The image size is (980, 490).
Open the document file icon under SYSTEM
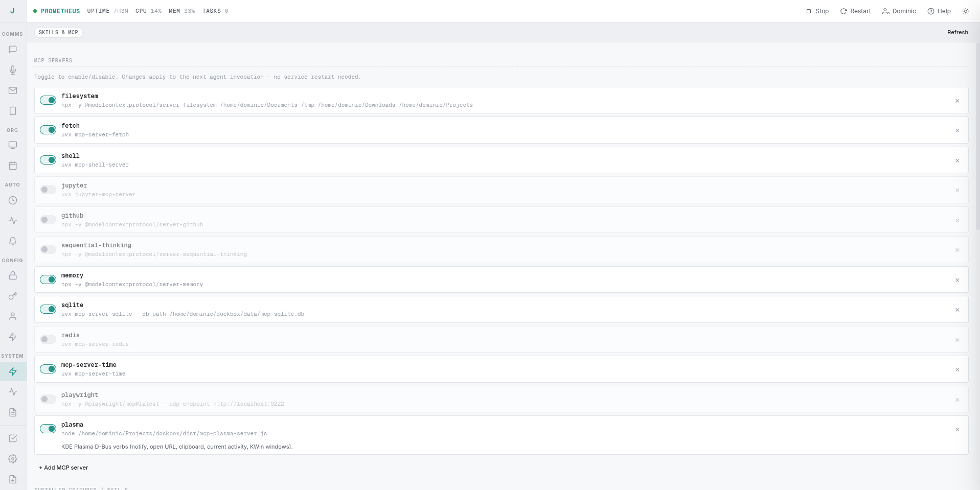pos(13,412)
